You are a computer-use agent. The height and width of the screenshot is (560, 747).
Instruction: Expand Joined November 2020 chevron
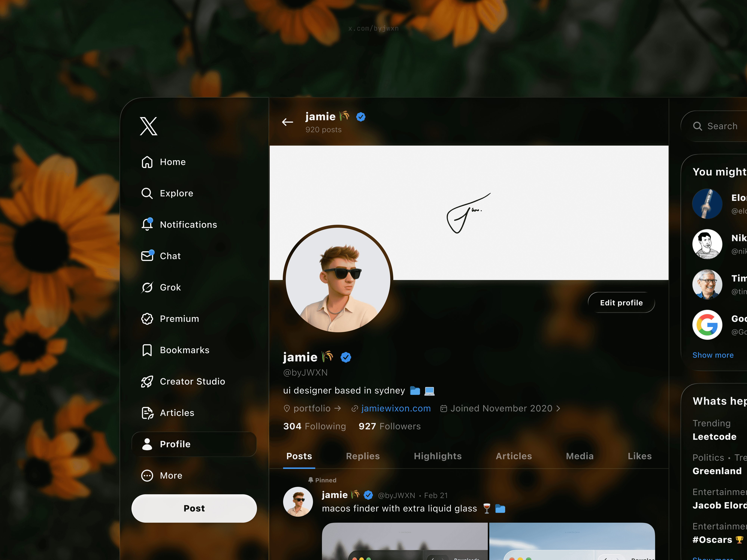(558, 408)
